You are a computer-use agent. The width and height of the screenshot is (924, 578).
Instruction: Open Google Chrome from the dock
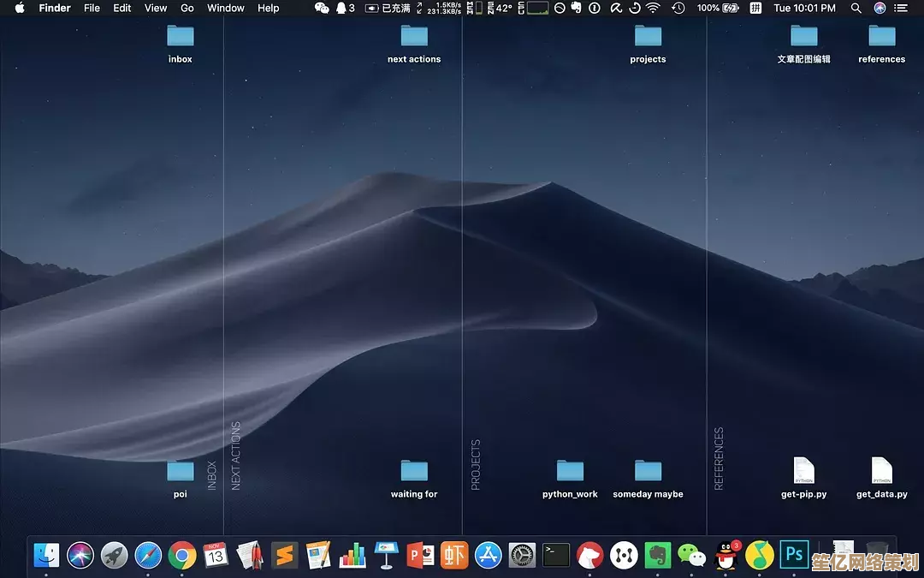tap(182, 556)
